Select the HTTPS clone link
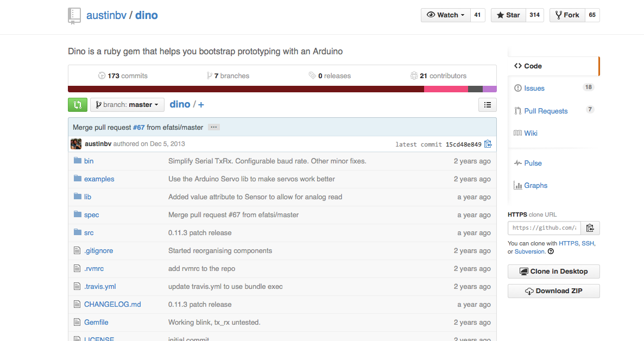644x341 pixels. pyautogui.click(x=569, y=243)
